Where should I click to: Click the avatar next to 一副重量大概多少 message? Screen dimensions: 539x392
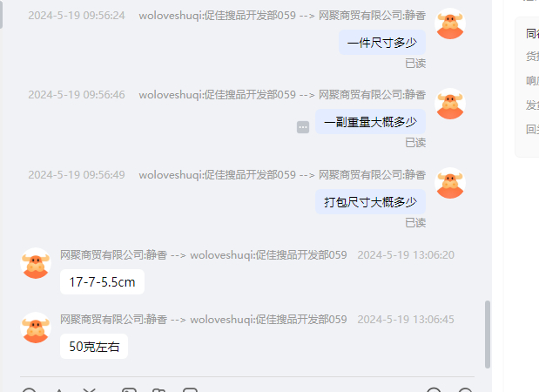click(x=450, y=104)
